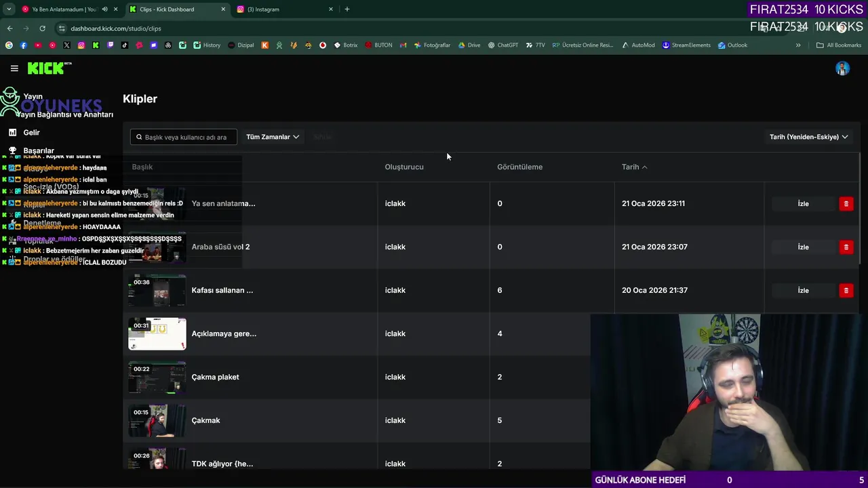Open the TikTok bookmark icon
The height and width of the screenshot is (488, 868).
[x=125, y=45]
